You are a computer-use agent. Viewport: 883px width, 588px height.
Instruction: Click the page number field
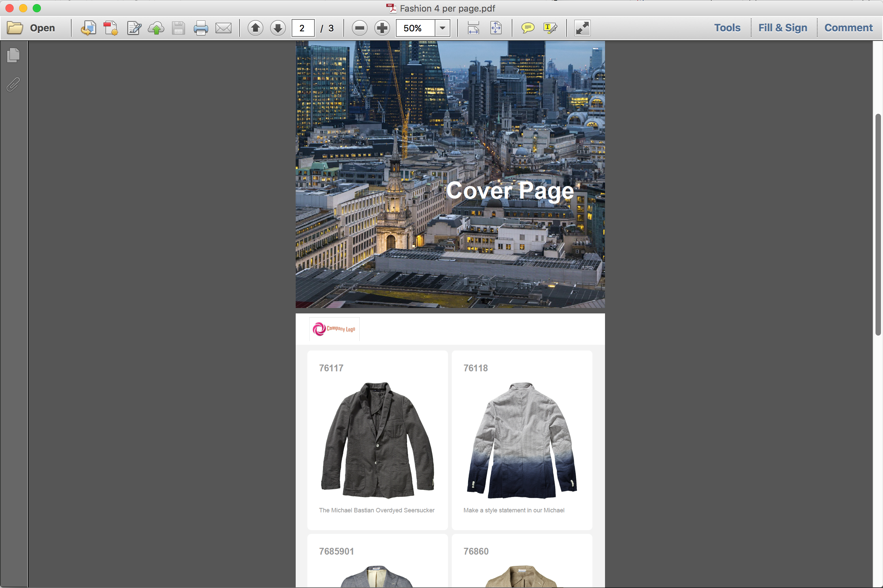tap(303, 28)
